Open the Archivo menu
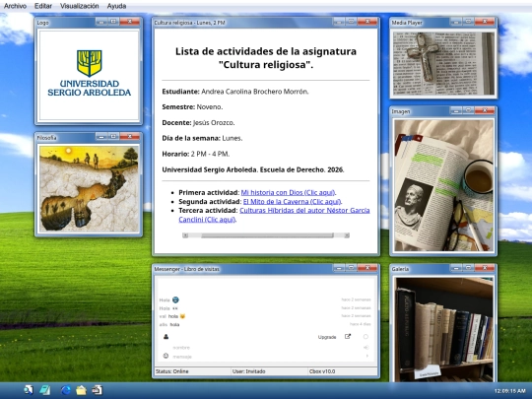This screenshot has height=399, width=532. pos(15,6)
